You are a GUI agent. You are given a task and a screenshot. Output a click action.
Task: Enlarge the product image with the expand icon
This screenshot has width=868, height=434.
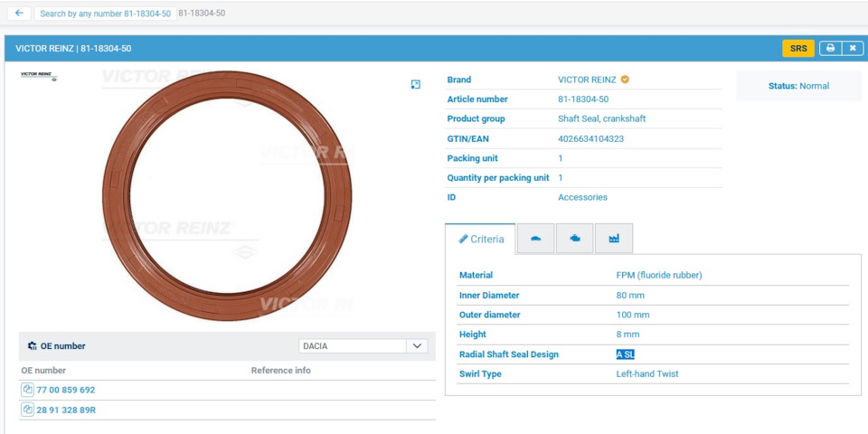pyautogui.click(x=416, y=84)
